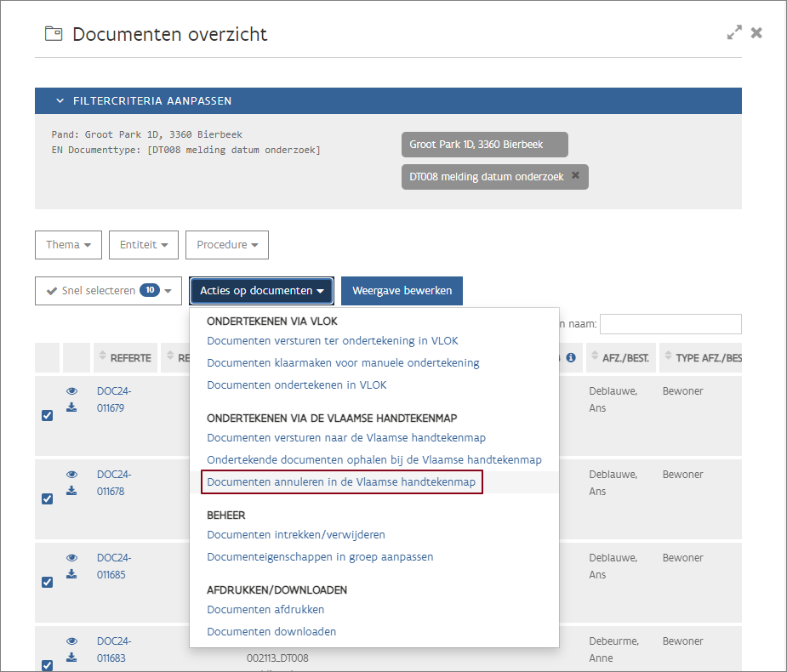Open the Thema dropdown
The height and width of the screenshot is (672, 787).
point(68,245)
